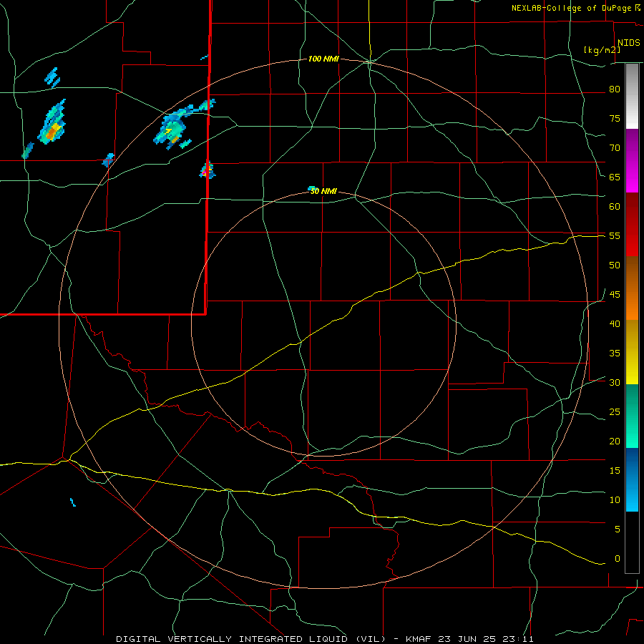Image resolution: width=644 pixels, height=644 pixels.
Task: Click the [kg/m2] unit label
Action: tap(602, 50)
